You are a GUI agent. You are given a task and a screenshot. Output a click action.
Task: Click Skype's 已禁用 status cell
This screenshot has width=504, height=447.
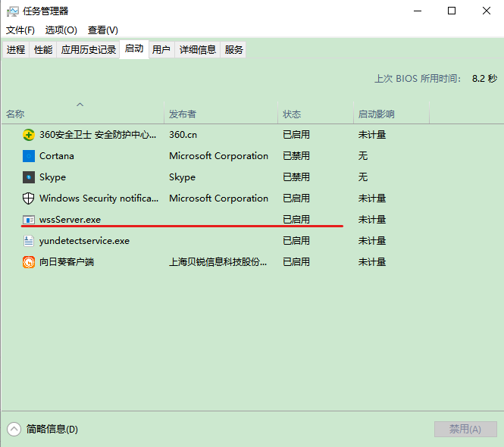click(296, 177)
